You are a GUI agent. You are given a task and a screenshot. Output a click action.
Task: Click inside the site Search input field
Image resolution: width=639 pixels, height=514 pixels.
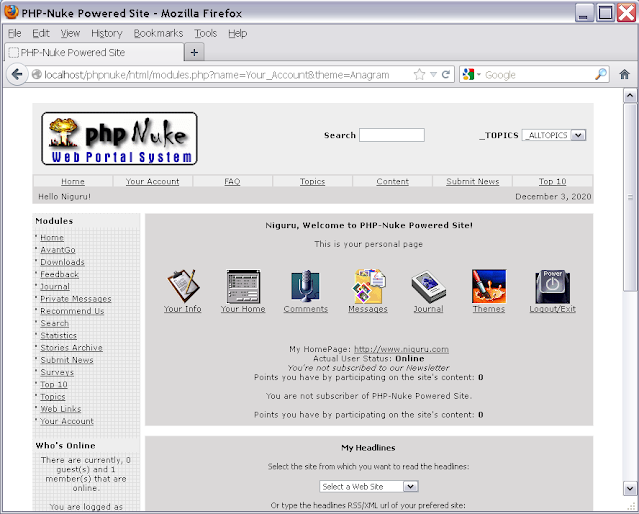click(x=392, y=135)
